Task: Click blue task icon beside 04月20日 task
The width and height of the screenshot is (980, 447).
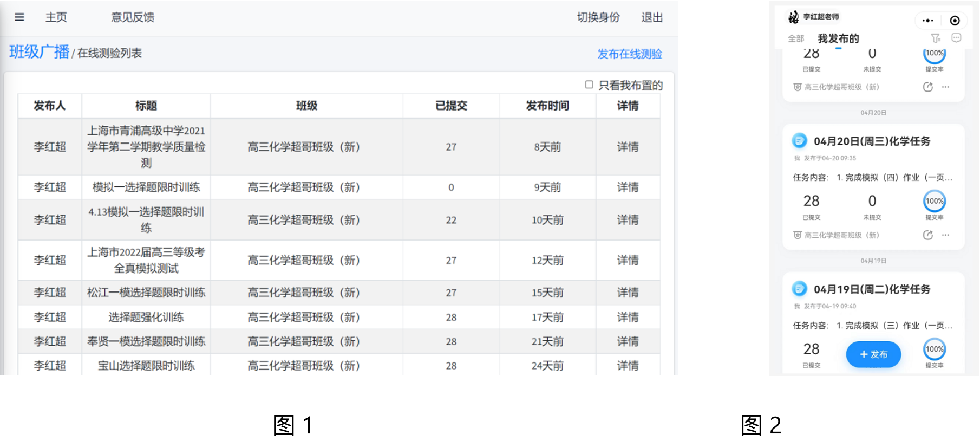Action: [x=799, y=140]
